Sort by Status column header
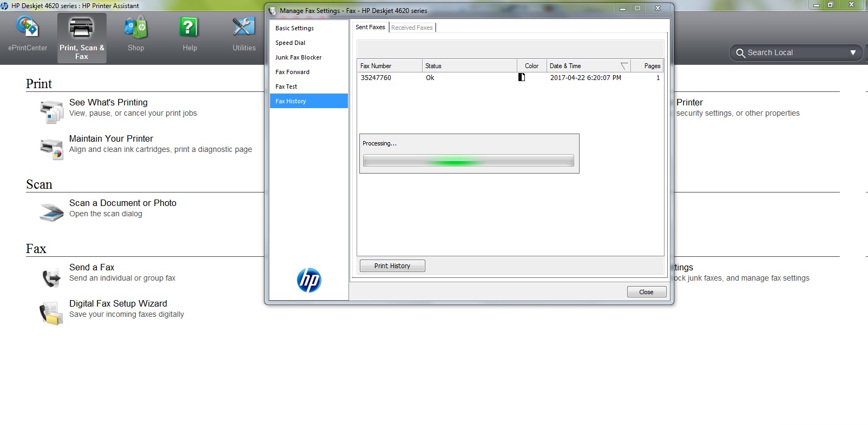Screen dimensions: 868x425 point(470,66)
